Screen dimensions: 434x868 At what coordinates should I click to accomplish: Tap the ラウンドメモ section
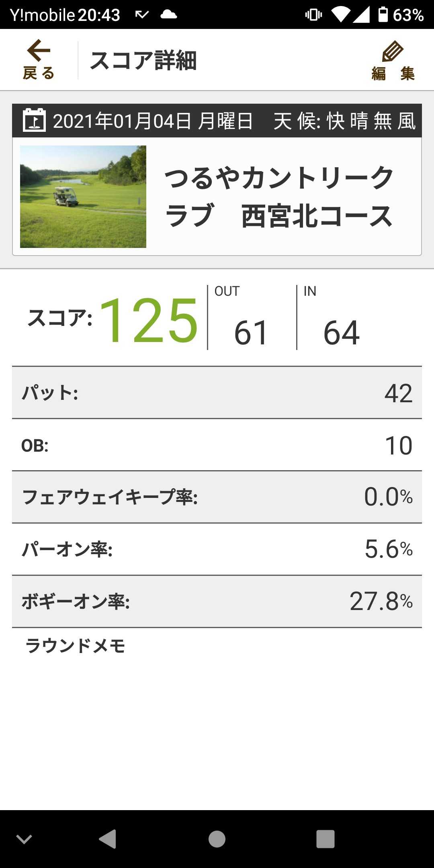point(76,646)
